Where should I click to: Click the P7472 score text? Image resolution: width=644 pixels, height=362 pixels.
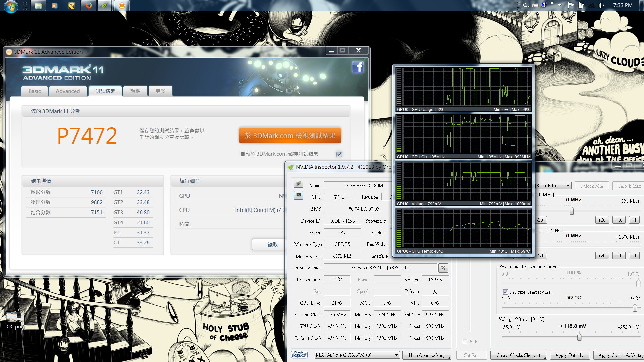pos(87,136)
